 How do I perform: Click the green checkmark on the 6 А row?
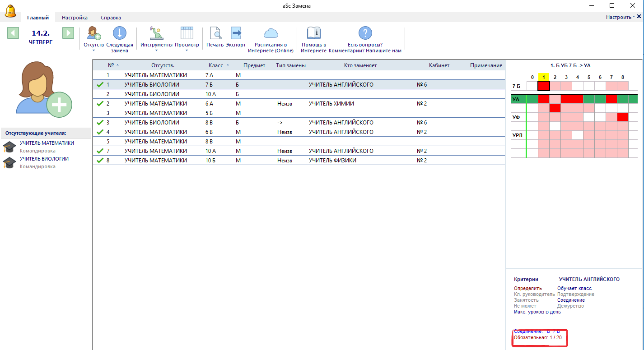(x=100, y=104)
